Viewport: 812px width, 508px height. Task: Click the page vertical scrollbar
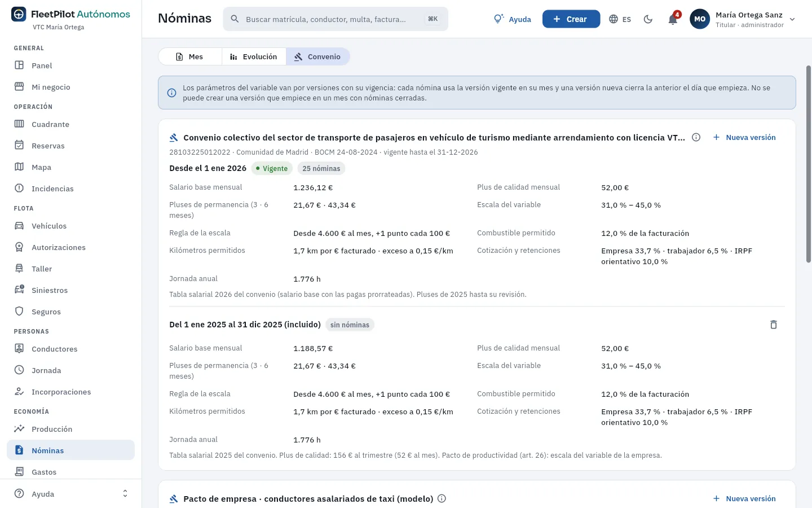coord(809,164)
